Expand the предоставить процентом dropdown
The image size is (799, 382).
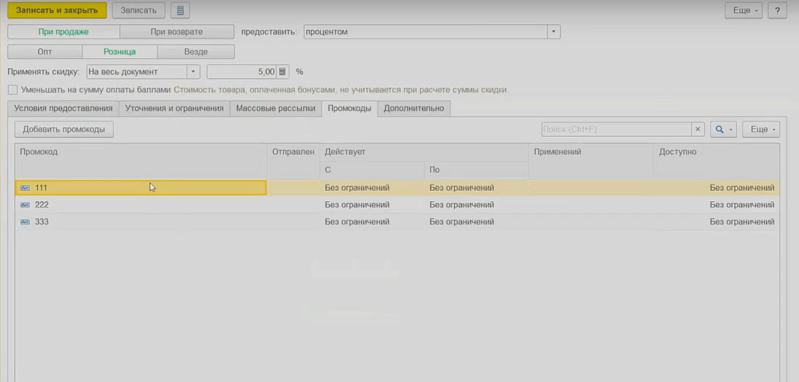pyautogui.click(x=554, y=32)
